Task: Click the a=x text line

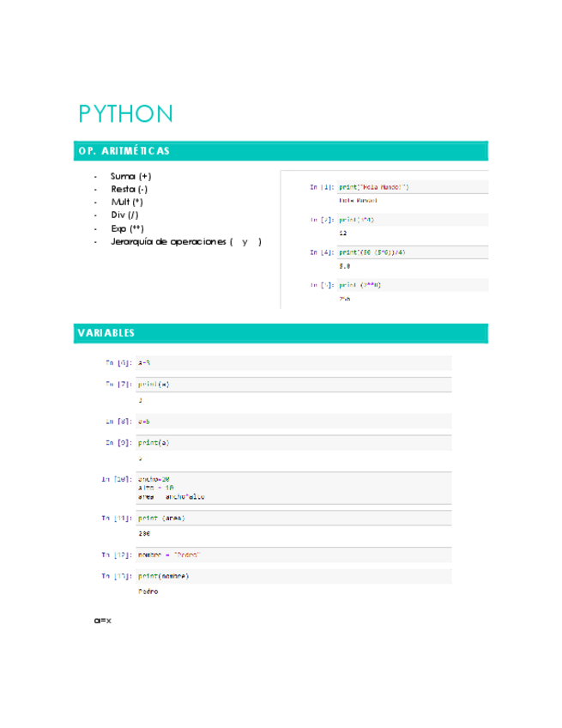Action: point(103,621)
